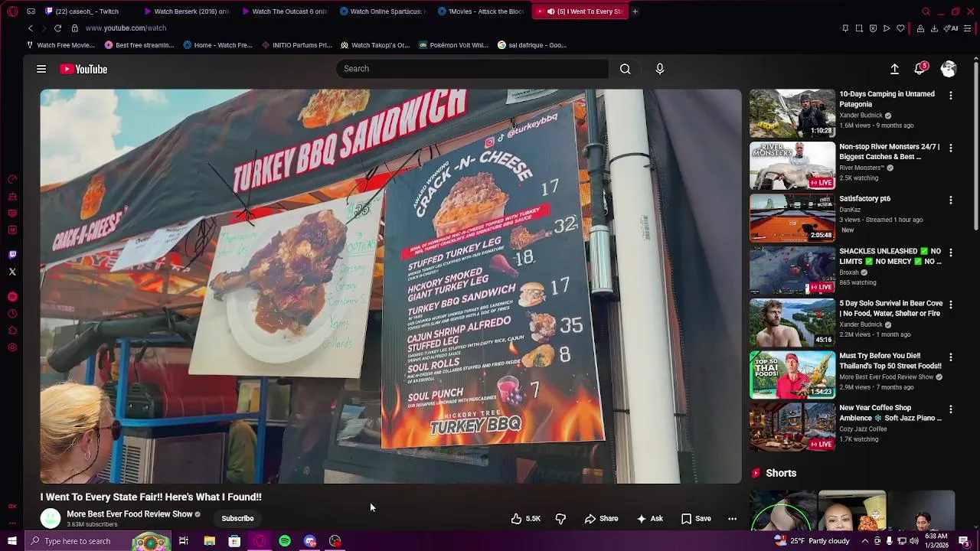
Task: Open Settings gear icon in Opera sidebar
Action: point(12,347)
